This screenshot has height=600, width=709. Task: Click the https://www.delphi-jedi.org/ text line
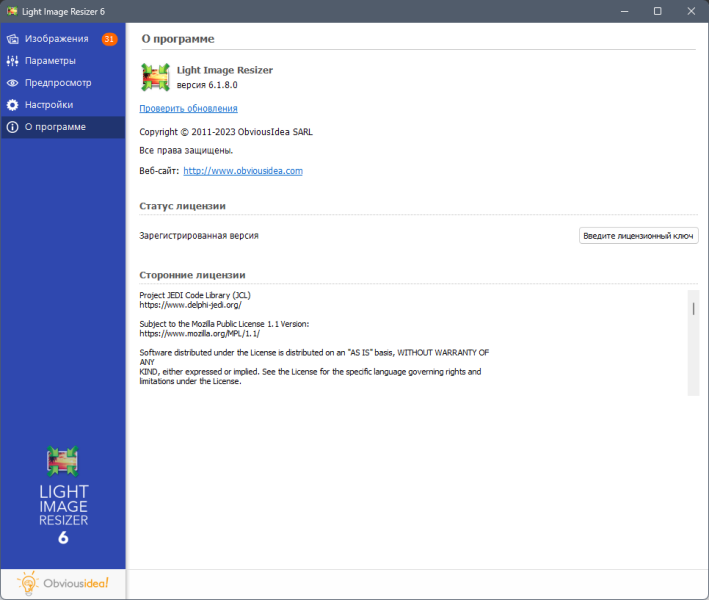[x=190, y=305]
